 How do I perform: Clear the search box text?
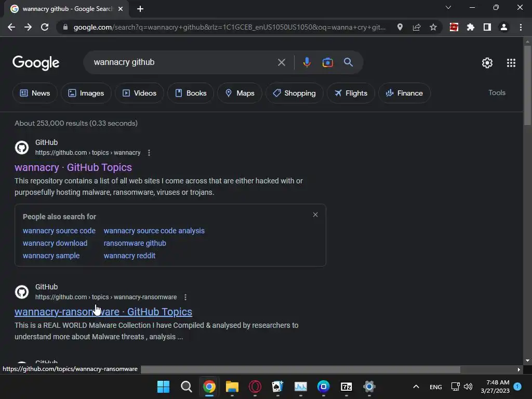click(281, 62)
